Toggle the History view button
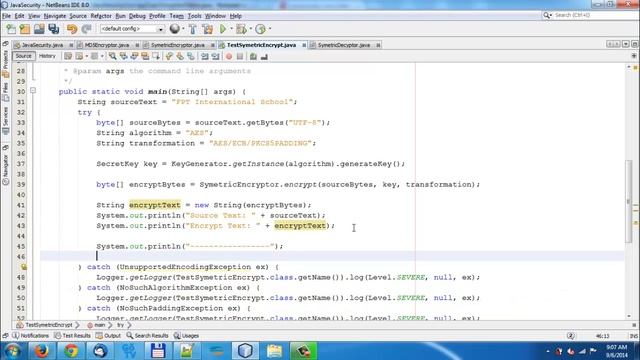The width and height of the screenshot is (640, 360). pos(47,56)
